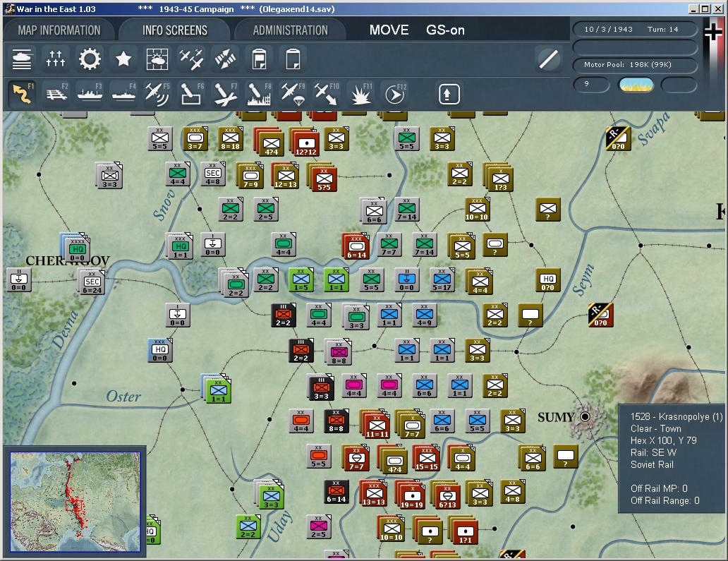Select the SEC 4=8 unit counter
Viewport: 728px width, 561px height.
(212, 174)
